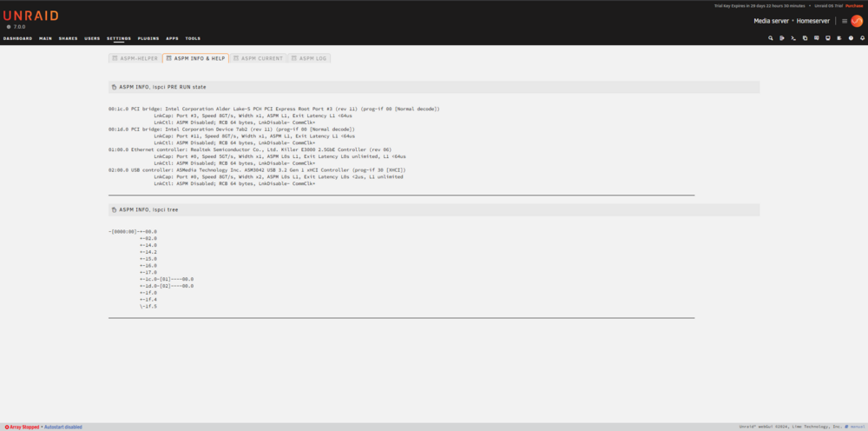Click tree entry 14.0
The height and width of the screenshot is (431, 868).
(148, 245)
